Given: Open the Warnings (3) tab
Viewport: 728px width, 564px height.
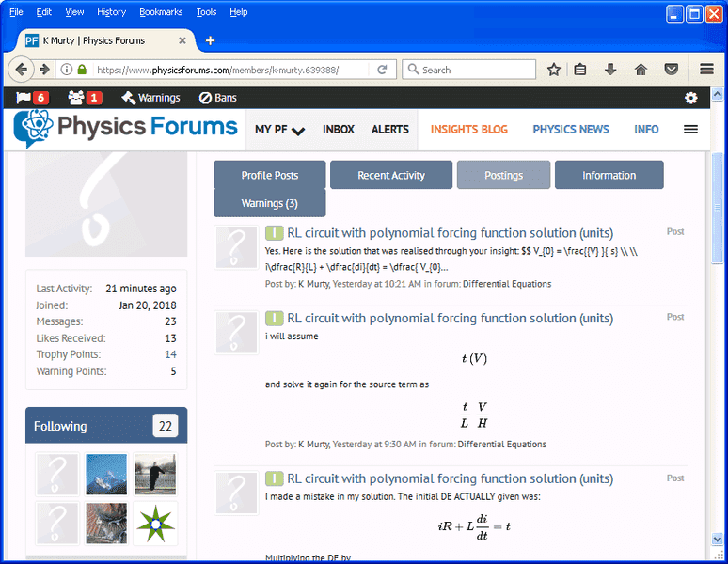Looking at the screenshot, I should 270,203.
